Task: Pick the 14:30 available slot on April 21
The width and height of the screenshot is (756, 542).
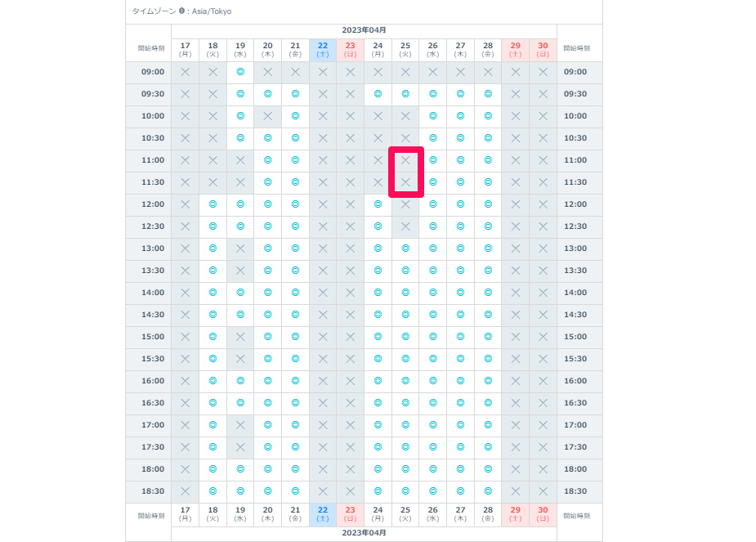Action: point(296,315)
